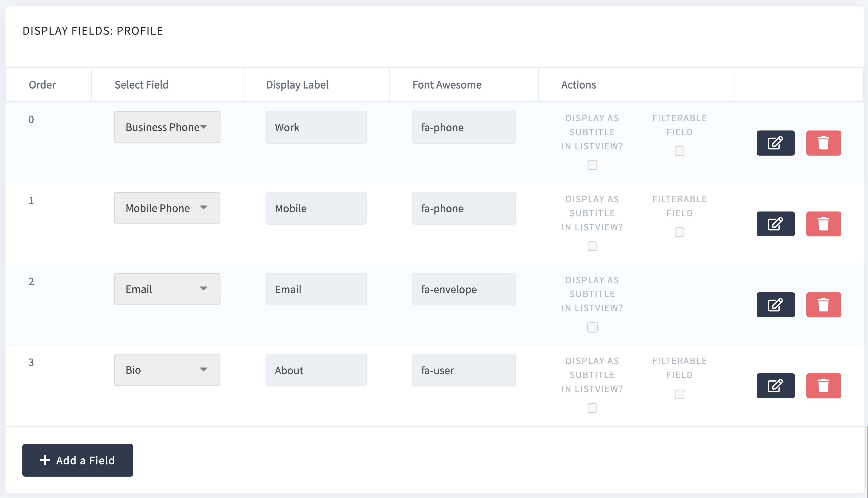The image size is (868, 498).
Task: Delete the Mobile Phone field row
Action: pos(823,224)
